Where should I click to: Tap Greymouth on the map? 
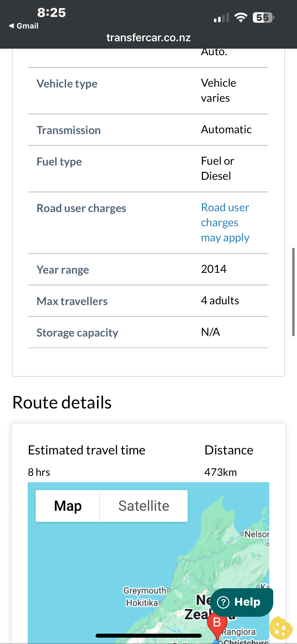[145, 590]
